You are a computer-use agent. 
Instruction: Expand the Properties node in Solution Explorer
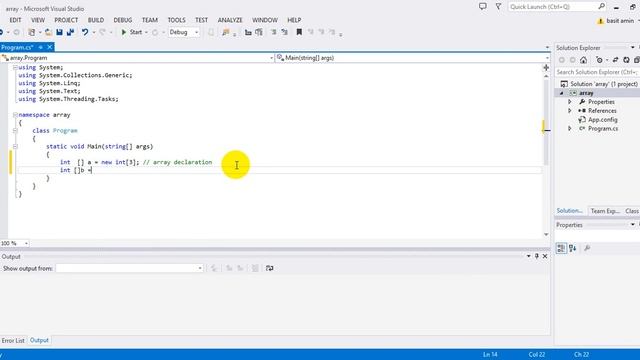(x=570, y=102)
